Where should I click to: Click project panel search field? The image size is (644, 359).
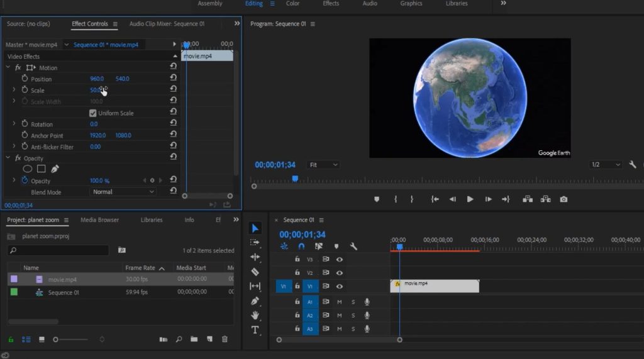[58, 250]
